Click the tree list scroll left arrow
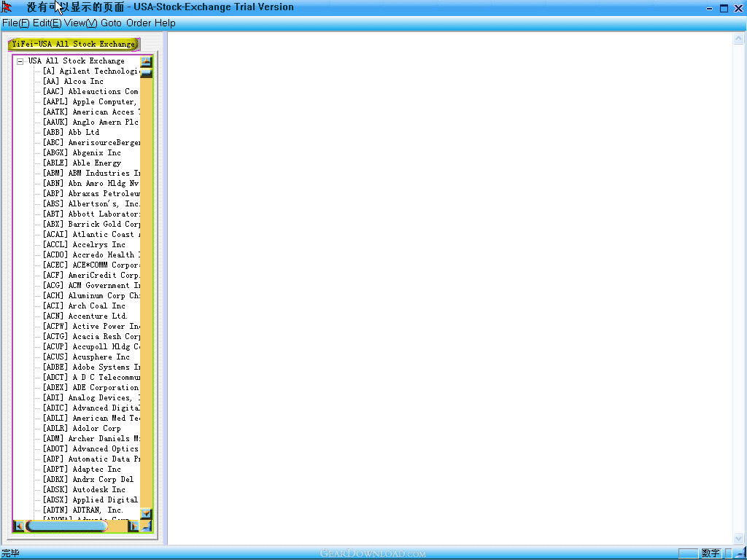 click(x=18, y=526)
